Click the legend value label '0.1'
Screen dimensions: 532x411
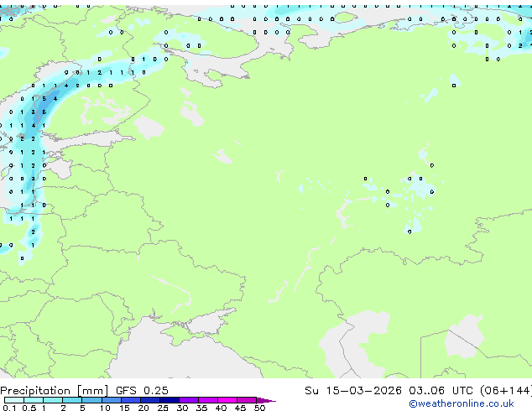point(9,408)
